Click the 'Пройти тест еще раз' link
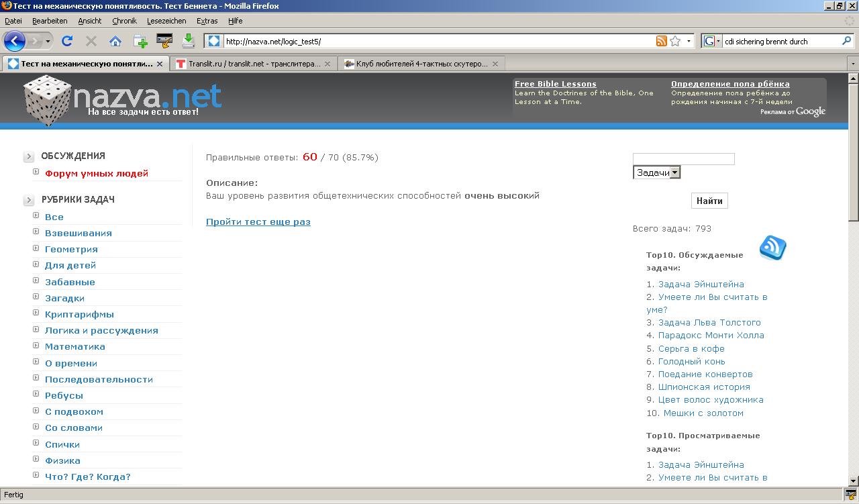 [258, 221]
